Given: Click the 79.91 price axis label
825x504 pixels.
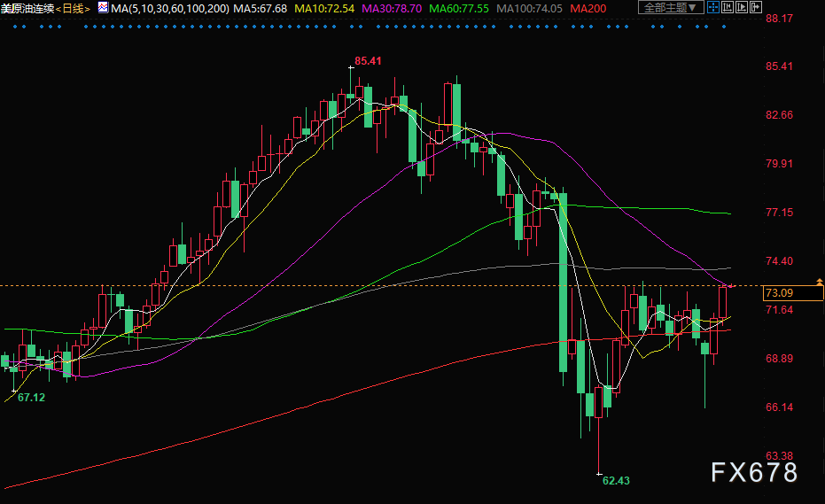Looking at the screenshot, I should click(779, 164).
